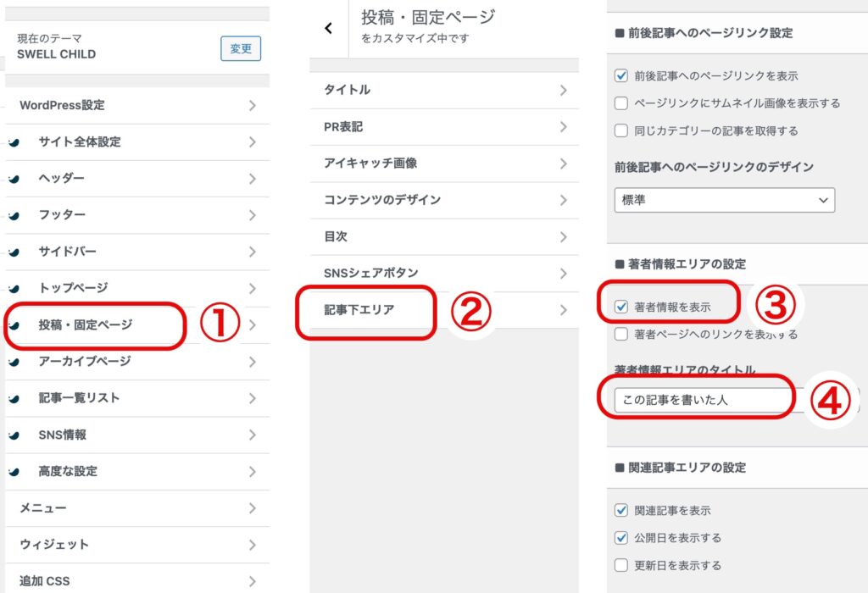The image size is (868, 593).
Task: Expand the 目次 section chevron
Action: pyautogui.click(x=563, y=236)
